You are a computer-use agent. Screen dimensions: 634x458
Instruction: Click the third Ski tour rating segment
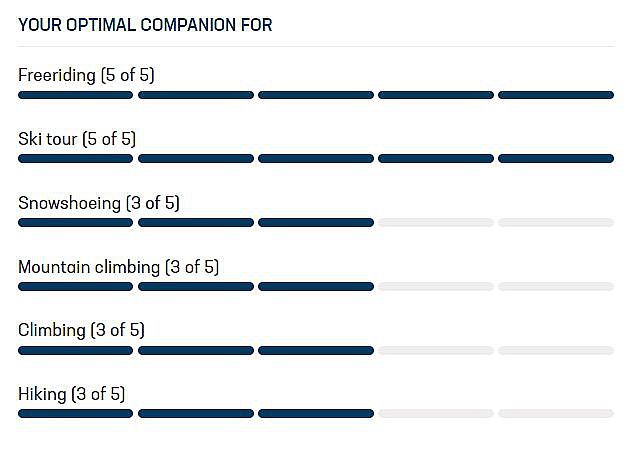[315, 159]
